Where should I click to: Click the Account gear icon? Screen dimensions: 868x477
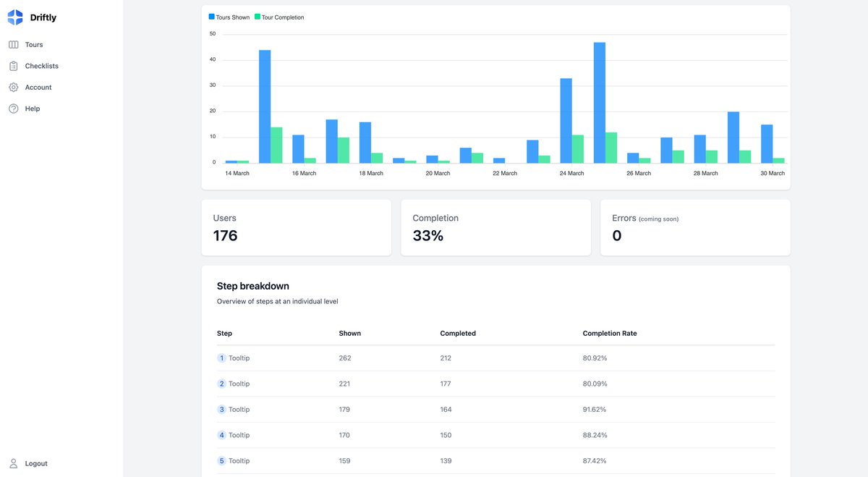coord(14,88)
